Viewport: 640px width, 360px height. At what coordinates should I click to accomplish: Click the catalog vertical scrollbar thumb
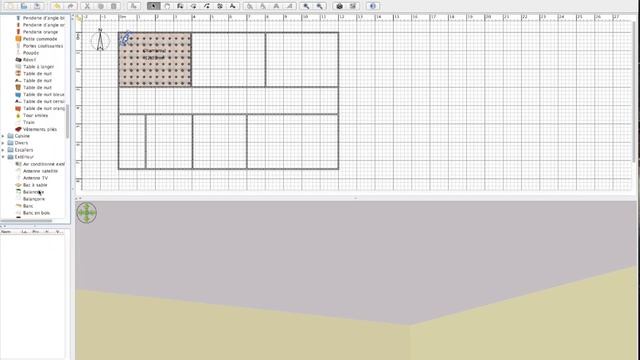(67, 121)
